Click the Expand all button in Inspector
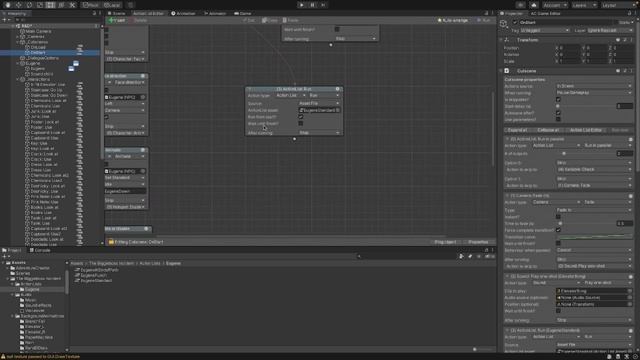 (x=518, y=130)
